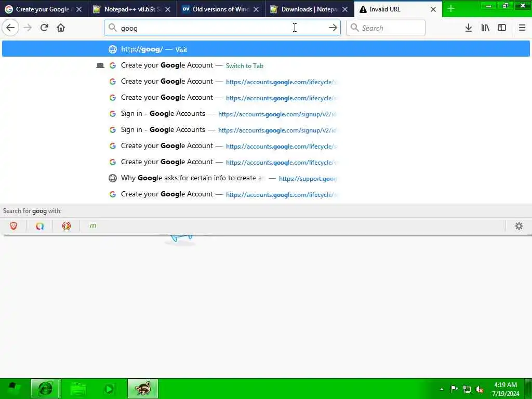Open the Library bookmarks icon
The width and height of the screenshot is (532, 399).
(485, 28)
